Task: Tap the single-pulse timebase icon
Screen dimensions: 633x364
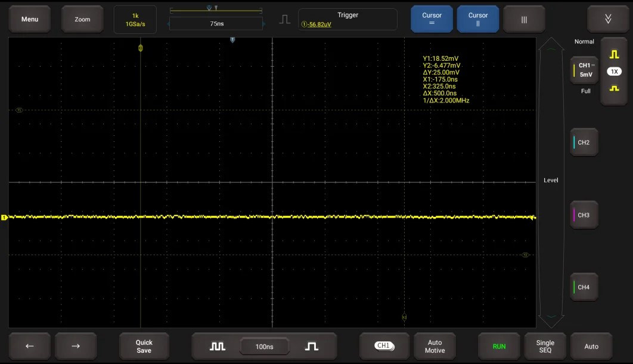Action: coord(311,346)
